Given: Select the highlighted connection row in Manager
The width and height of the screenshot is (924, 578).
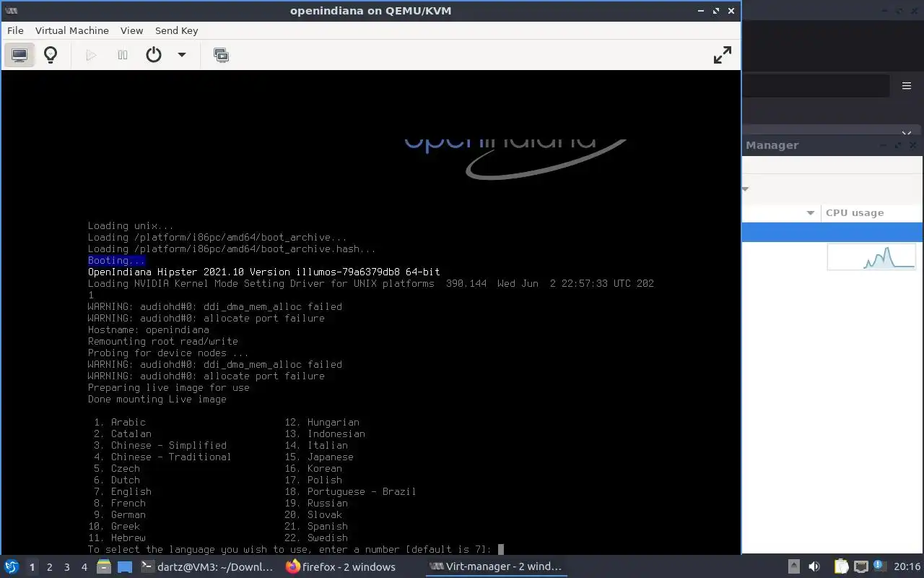Looking at the screenshot, I should click(x=832, y=232).
